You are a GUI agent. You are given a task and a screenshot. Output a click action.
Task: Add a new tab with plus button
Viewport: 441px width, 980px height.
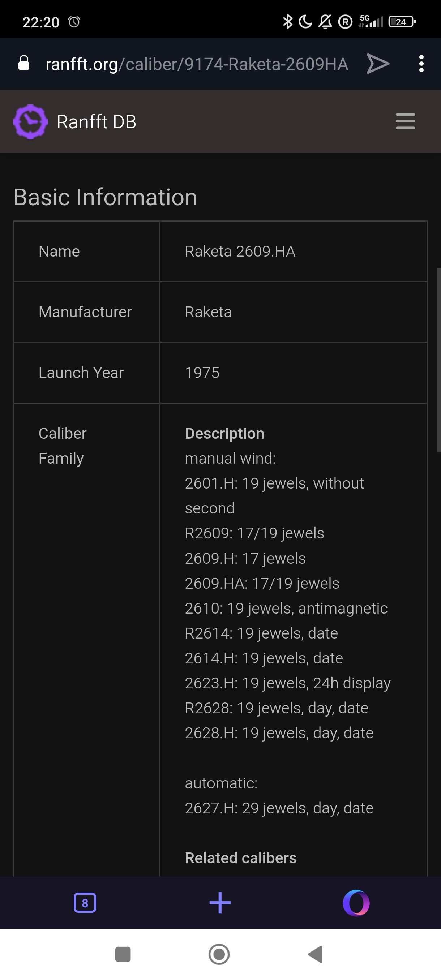220,903
